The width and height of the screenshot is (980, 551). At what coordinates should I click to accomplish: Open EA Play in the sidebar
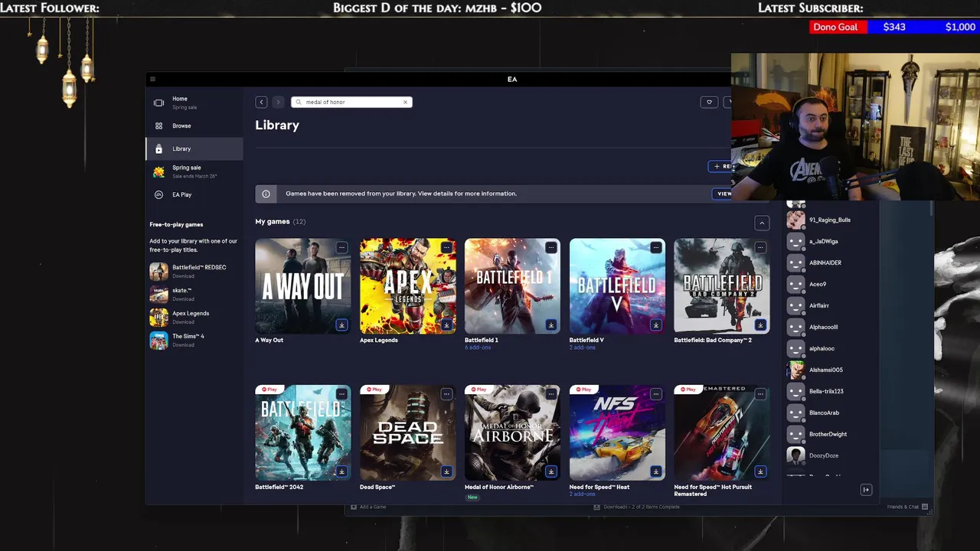tap(194, 194)
